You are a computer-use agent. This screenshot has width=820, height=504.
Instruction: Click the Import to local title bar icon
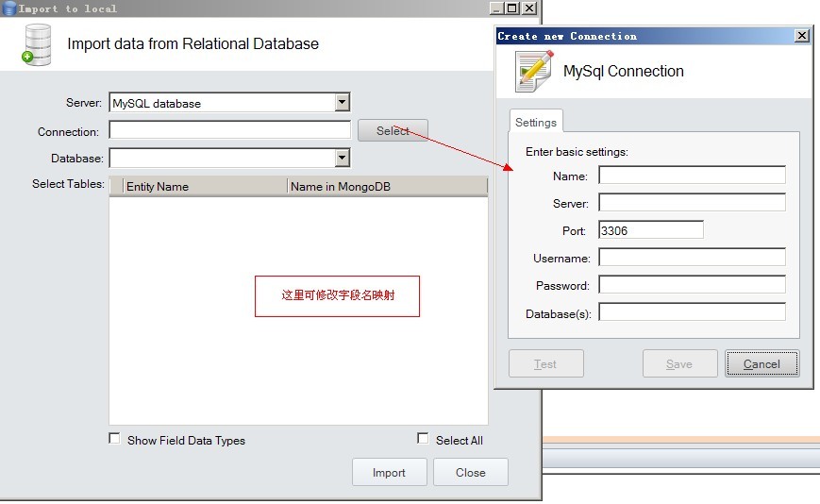coord(8,8)
